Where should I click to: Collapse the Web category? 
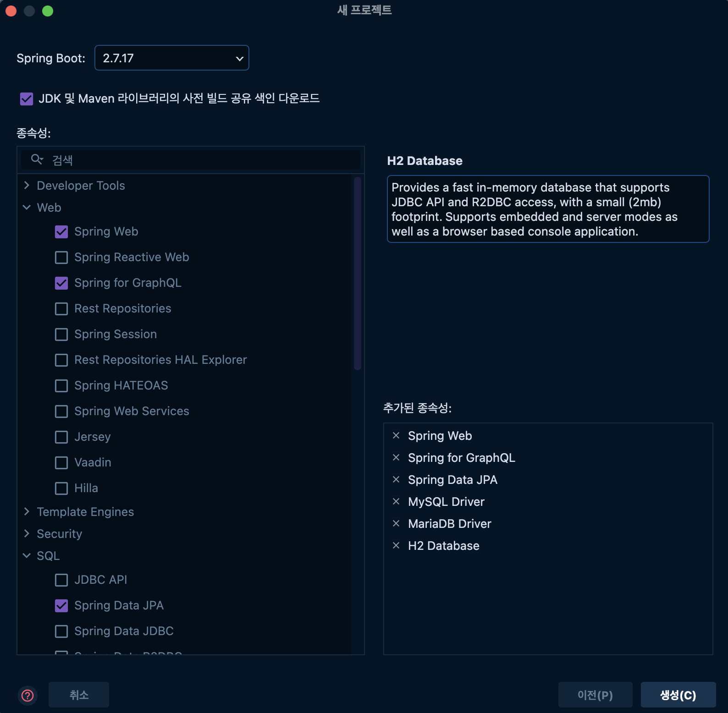click(27, 207)
